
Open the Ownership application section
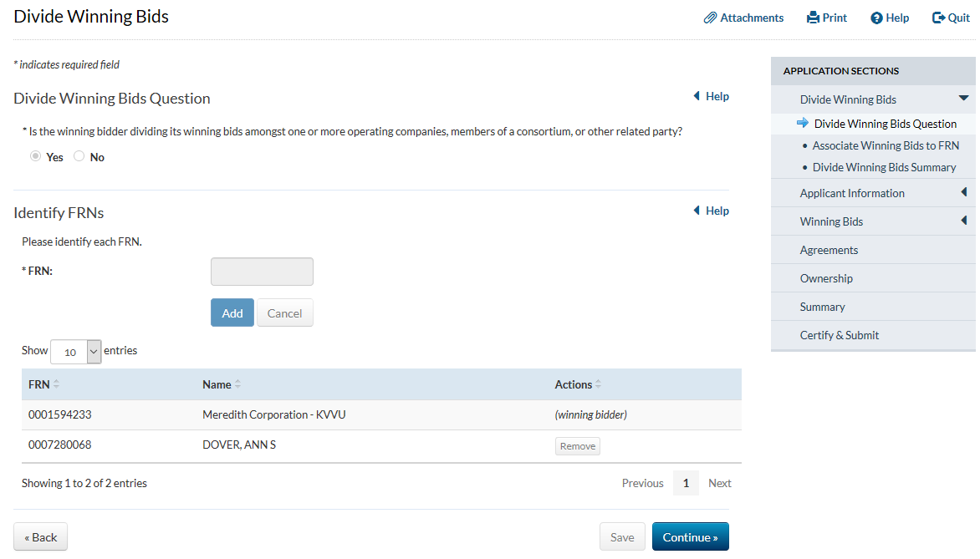(826, 278)
